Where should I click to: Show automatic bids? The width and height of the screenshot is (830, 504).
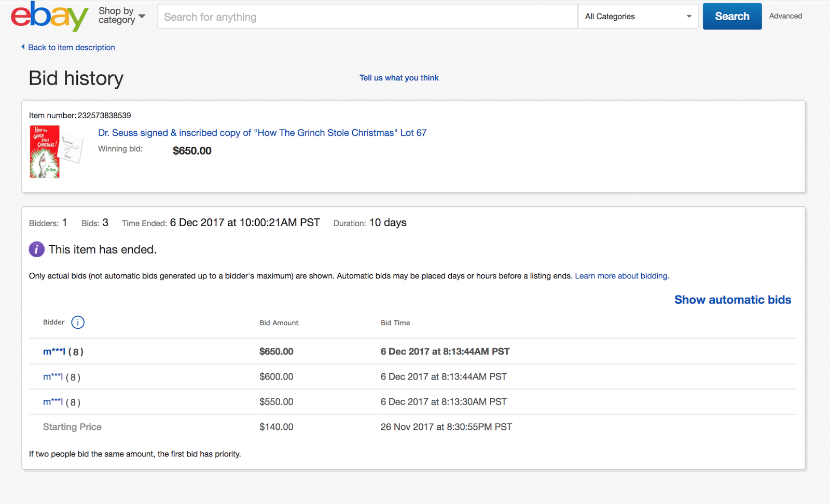click(x=732, y=300)
